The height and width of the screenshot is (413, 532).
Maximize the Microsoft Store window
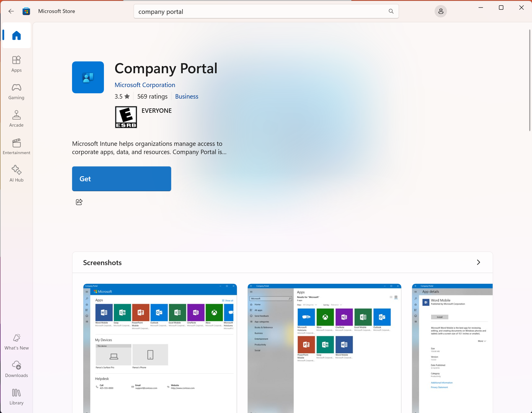501,8
